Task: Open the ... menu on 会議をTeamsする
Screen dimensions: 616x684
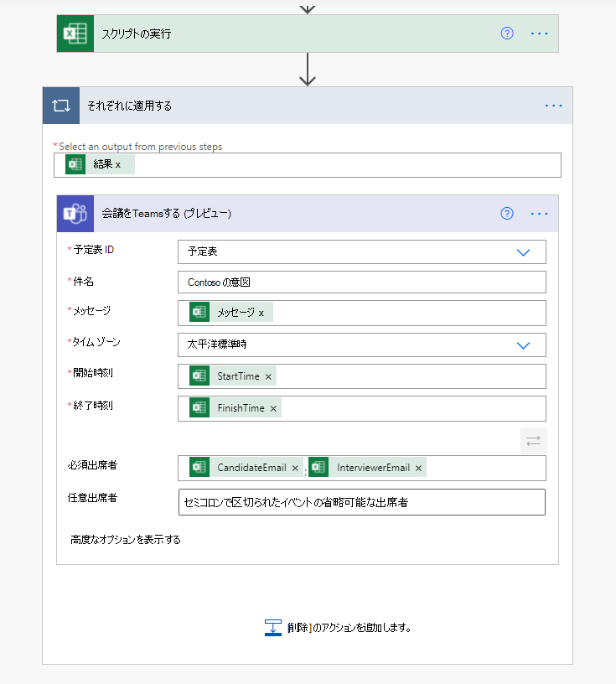Action: pos(539,213)
